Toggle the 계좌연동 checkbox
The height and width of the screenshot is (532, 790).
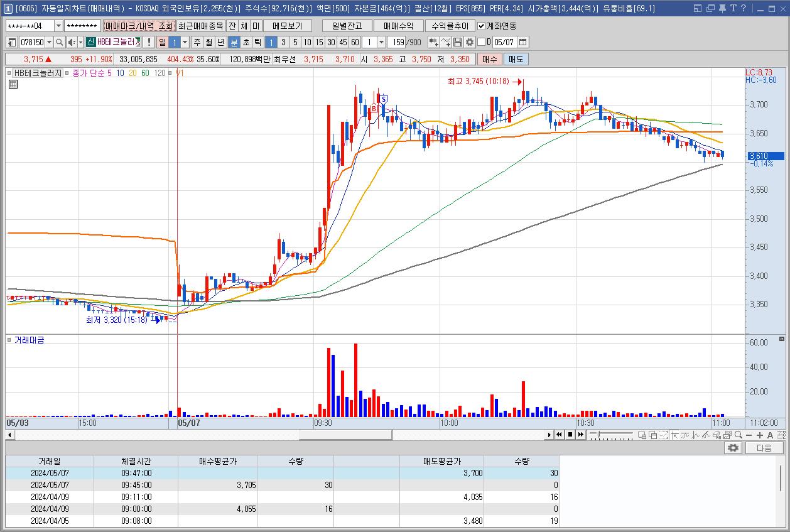click(x=482, y=26)
